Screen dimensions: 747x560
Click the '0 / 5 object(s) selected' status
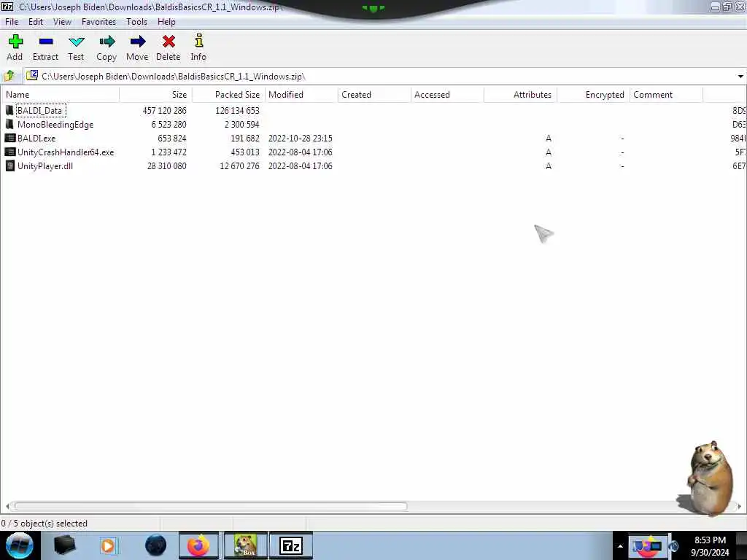44,524
